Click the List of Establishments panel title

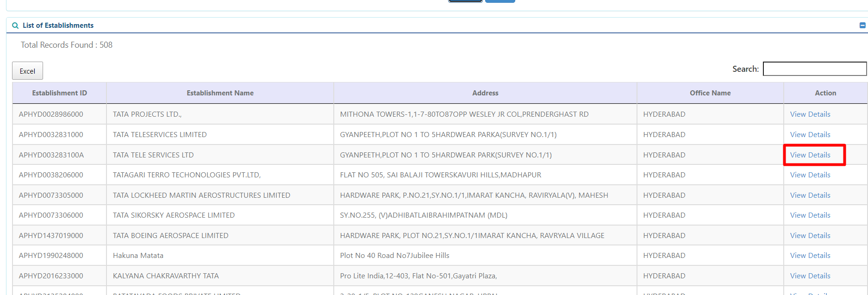pyautogui.click(x=58, y=25)
